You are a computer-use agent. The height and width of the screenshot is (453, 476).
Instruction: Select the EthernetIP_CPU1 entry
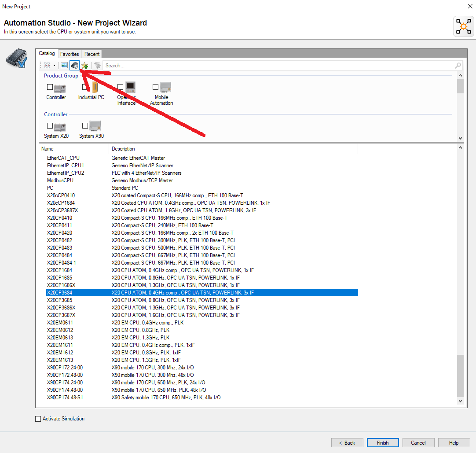202,165
